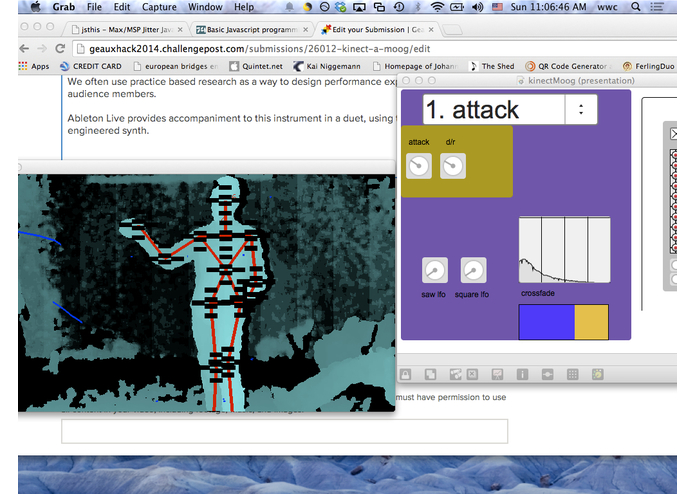Click the battery status icon
The height and width of the screenshot is (494, 695).
457,7
